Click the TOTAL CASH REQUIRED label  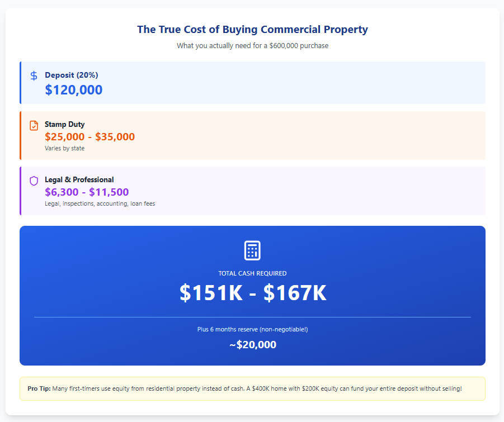(x=252, y=273)
